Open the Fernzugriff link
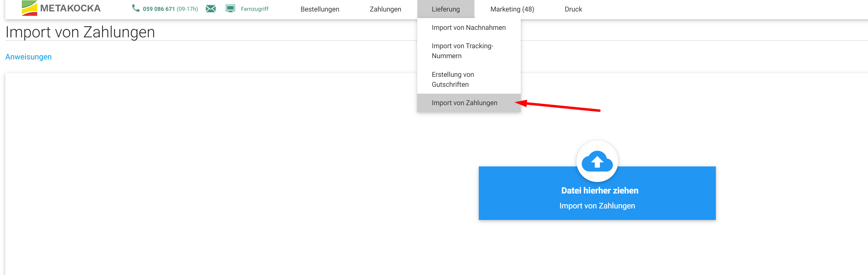Image resolution: width=868 pixels, height=275 pixels. (254, 9)
